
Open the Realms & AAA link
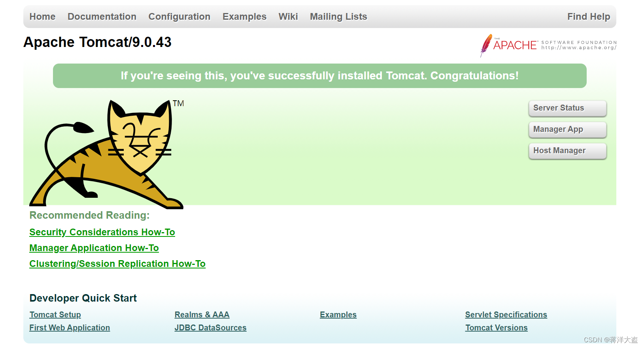click(x=202, y=315)
